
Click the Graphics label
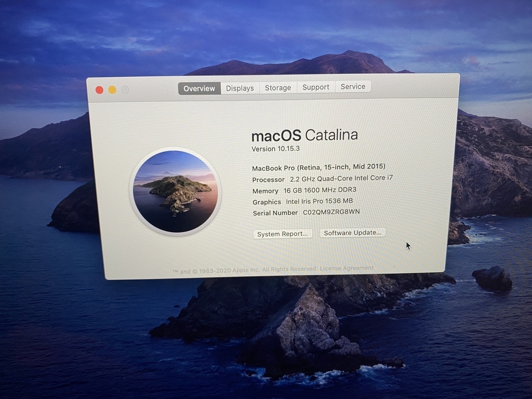(267, 202)
